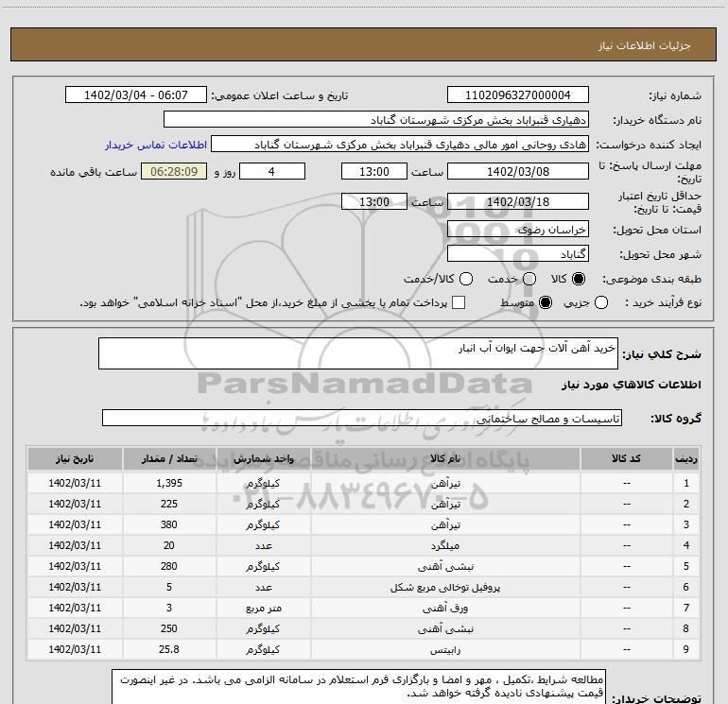728x704 pixels.
Task: Click goods group field تاسیسات و مصالح ساختمانی
Action: click(362, 418)
